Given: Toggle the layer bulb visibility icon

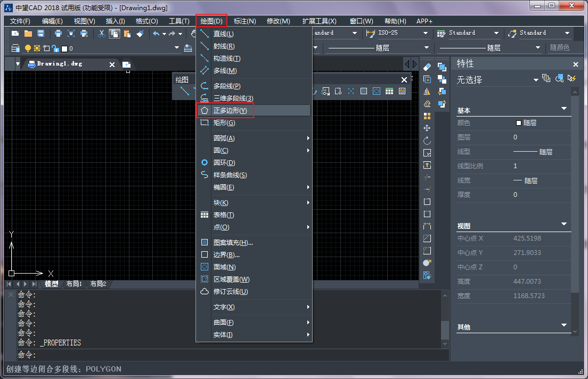Looking at the screenshot, I should [28, 47].
